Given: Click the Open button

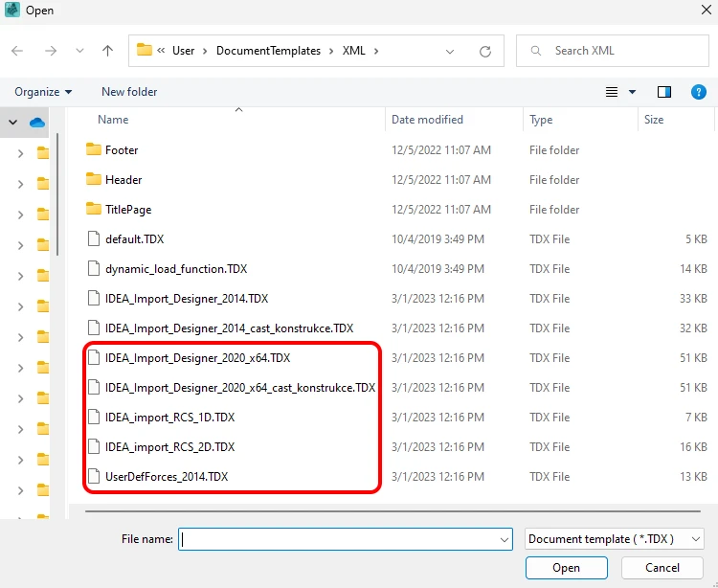Looking at the screenshot, I should [x=567, y=568].
